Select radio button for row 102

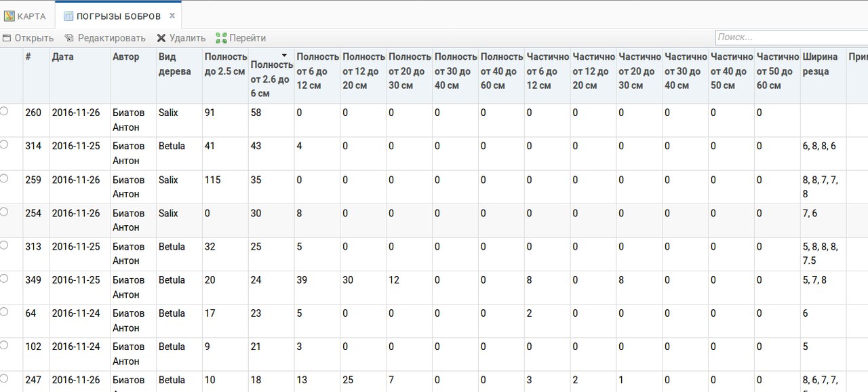click(4, 345)
